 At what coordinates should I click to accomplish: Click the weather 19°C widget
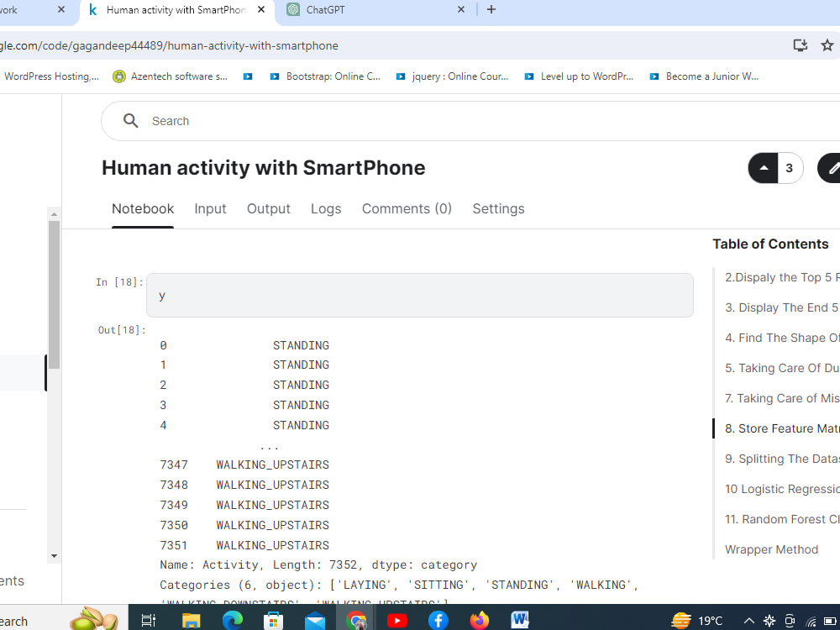pos(697,621)
